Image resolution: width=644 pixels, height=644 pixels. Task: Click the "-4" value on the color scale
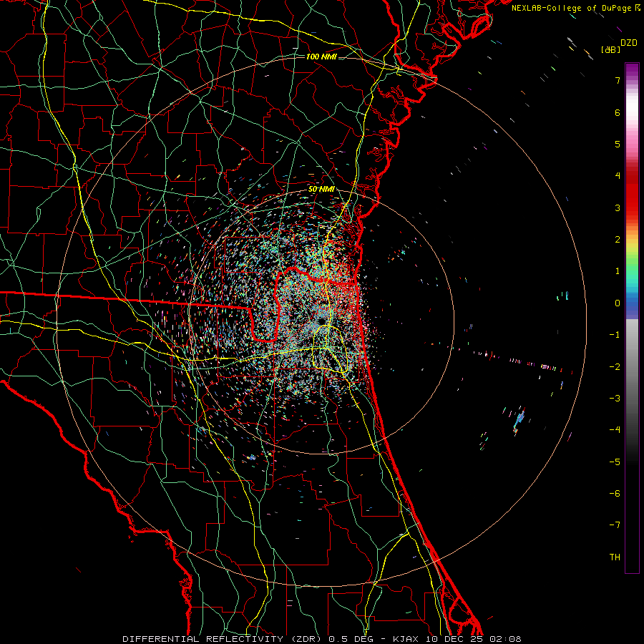[x=615, y=430]
